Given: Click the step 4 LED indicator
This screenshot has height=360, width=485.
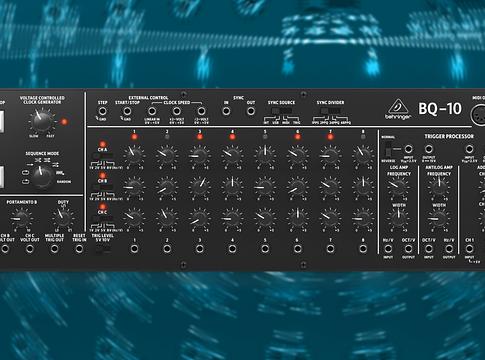Looking at the screenshot, I should coord(232,136).
